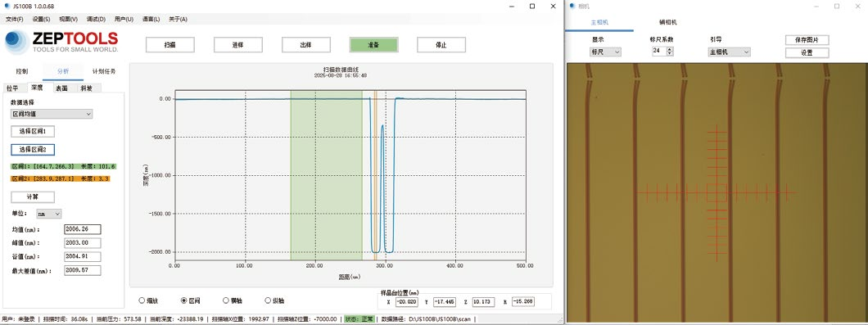Select the 纵轴 radio button
This screenshot has height=325, width=868.
[268, 300]
